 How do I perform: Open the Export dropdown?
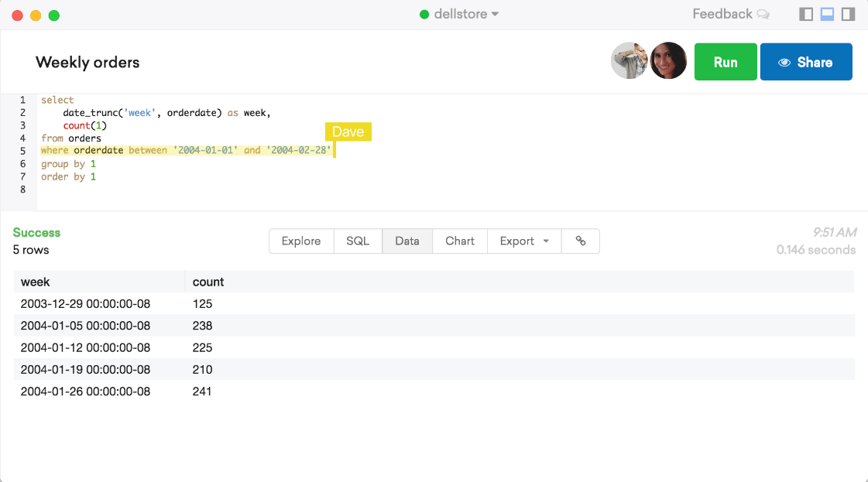pyautogui.click(x=523, y=241)
